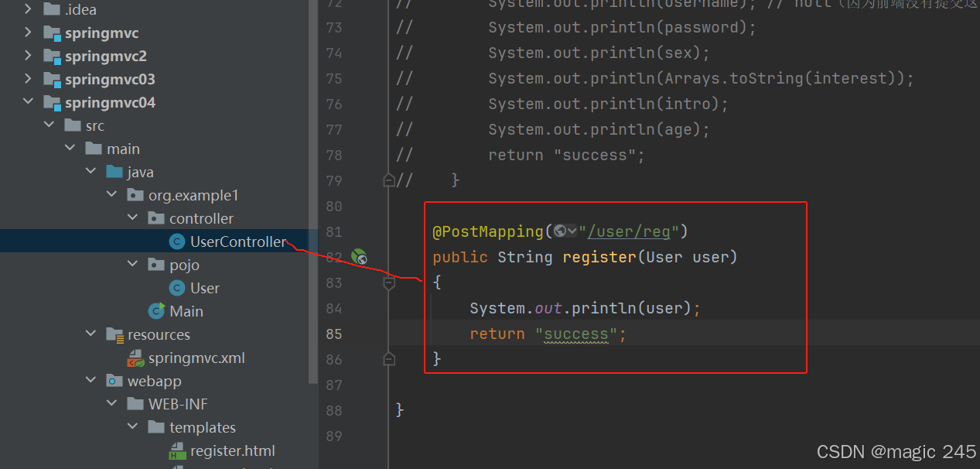Screen dimensions: 980x469
Task: Collapse the WEB-INF folder
Action: [112, 404]
